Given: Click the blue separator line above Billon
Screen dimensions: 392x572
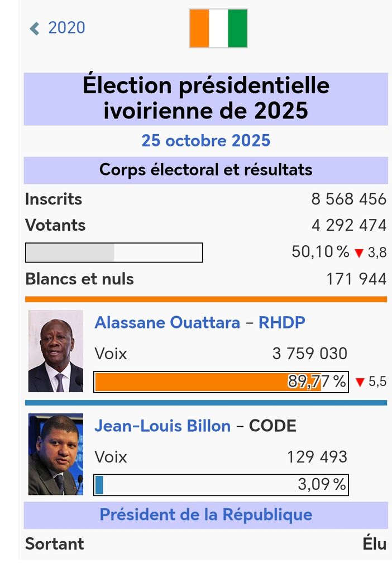Looking at the screenshot, I should pos(205,403).
